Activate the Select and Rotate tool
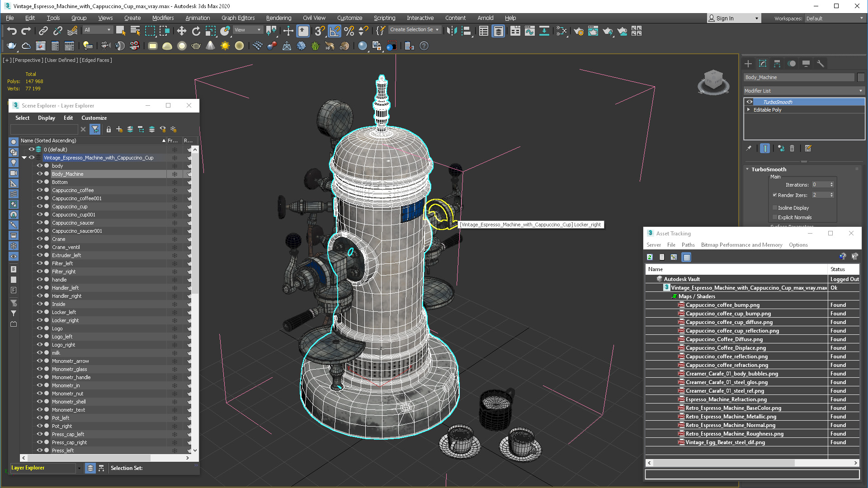Image resolution: width=868 pixels, height=488 pixels. (x=196, y=31)
